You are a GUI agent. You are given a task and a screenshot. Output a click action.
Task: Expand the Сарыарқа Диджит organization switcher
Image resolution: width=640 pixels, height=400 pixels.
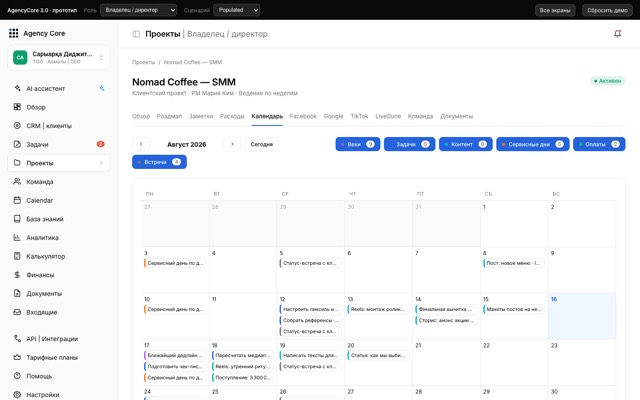pyautogui.click(x=58, y=57)
